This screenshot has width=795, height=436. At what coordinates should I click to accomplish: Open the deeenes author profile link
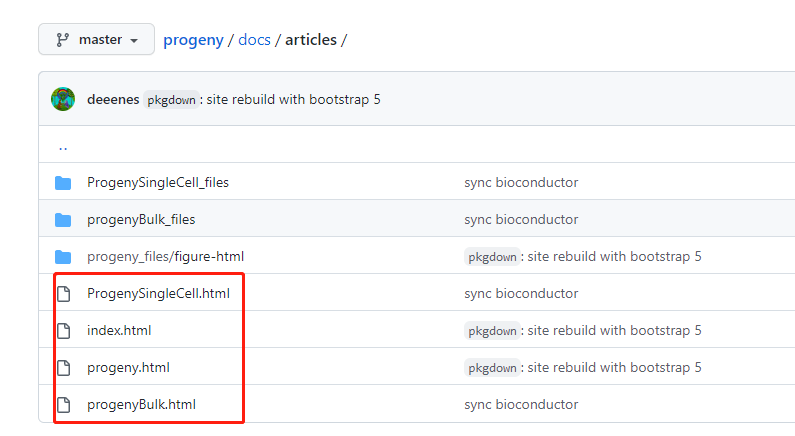[x=113, y=99]
